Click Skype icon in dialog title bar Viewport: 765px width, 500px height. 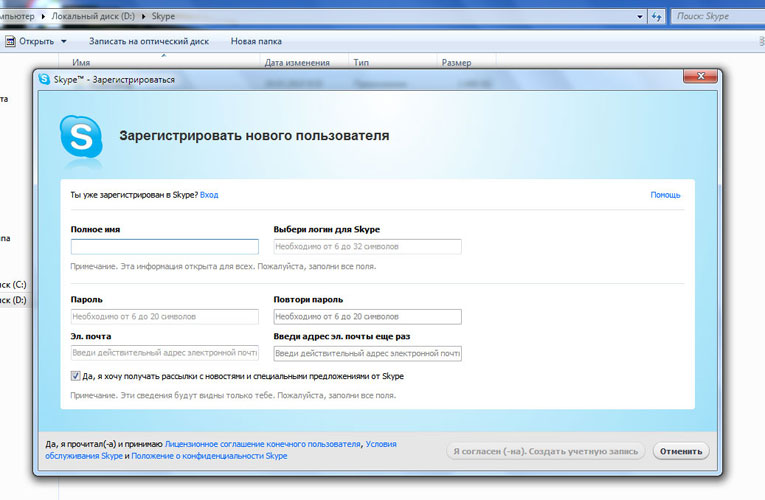[x=44, y=79]
